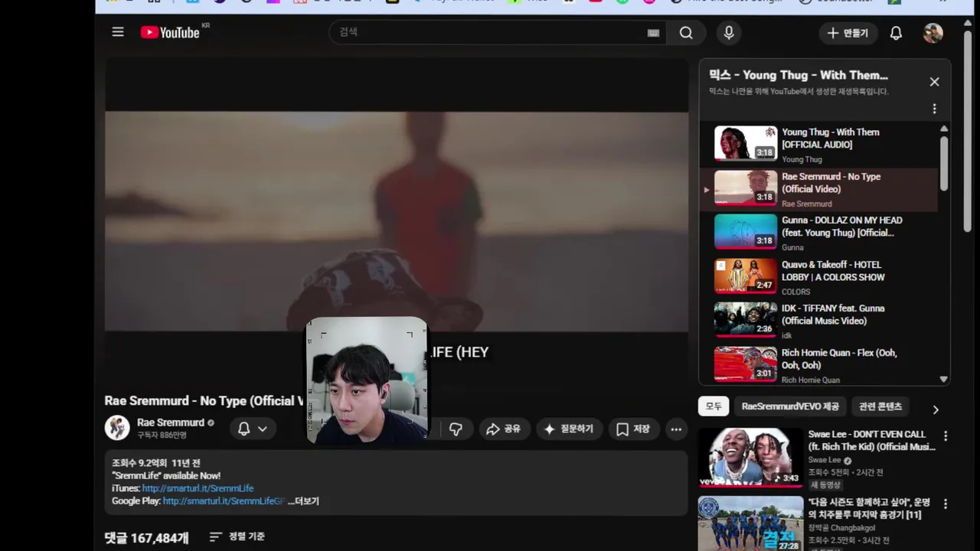Image resolution: width=980 pixels, height=551 pixels.
Task: Open Rae Sremmurd channel avatar
Action: [x=117, y=428]
